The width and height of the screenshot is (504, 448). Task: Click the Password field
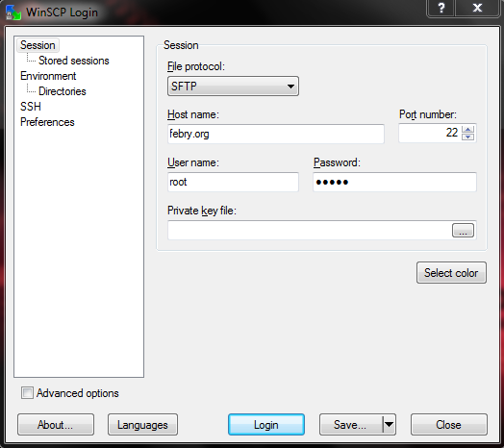click(394, 182)
